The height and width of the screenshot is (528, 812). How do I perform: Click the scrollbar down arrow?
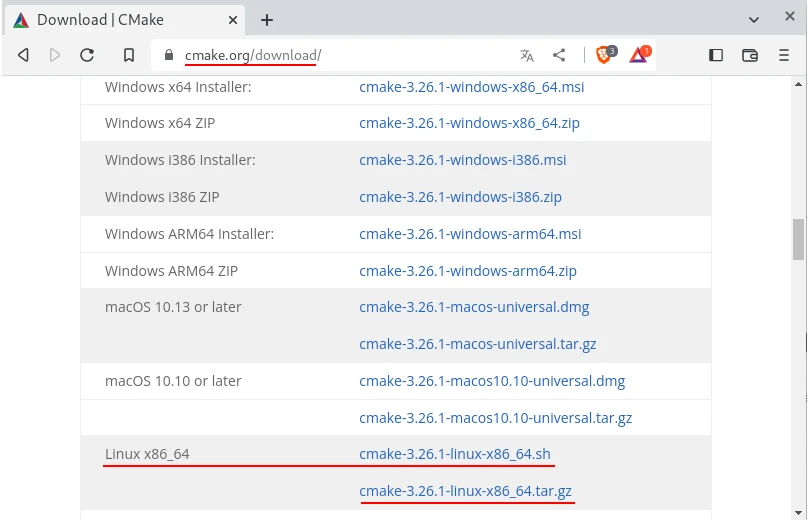798,513
